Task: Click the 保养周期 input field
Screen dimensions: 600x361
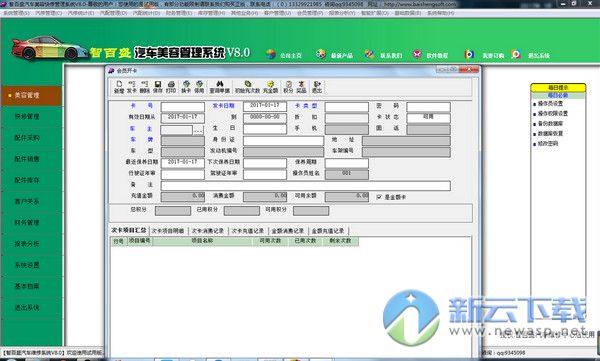Action: pyautogui.click(x=347, y=163)
